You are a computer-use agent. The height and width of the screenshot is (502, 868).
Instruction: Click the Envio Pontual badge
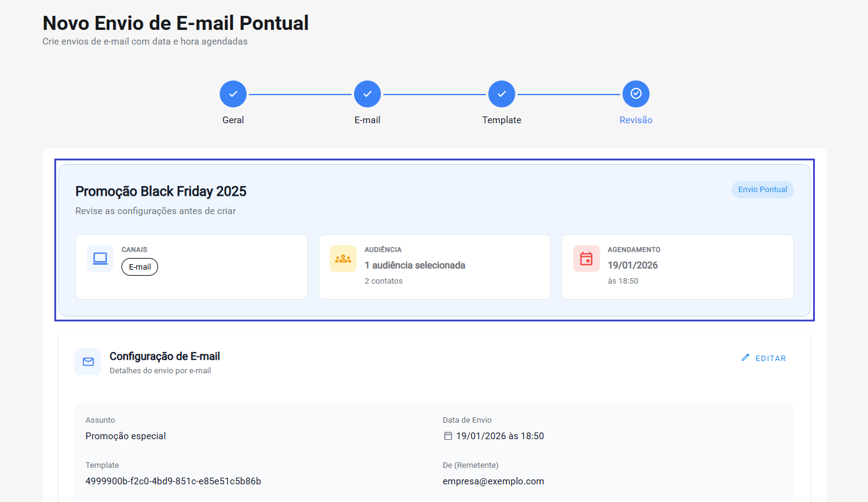[762, 190]
